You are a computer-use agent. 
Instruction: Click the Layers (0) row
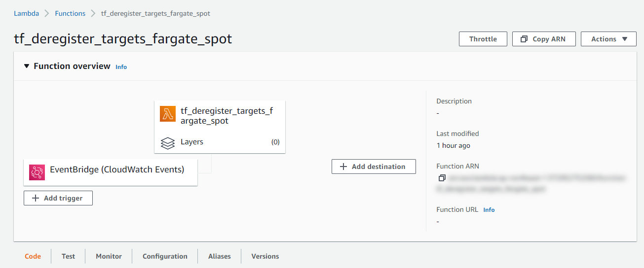pyautogui.click(x=220, y=142)
